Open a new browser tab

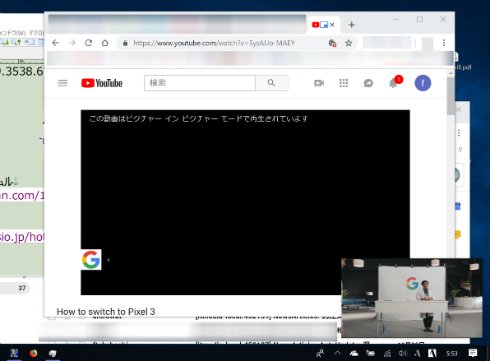pos(352,25)
